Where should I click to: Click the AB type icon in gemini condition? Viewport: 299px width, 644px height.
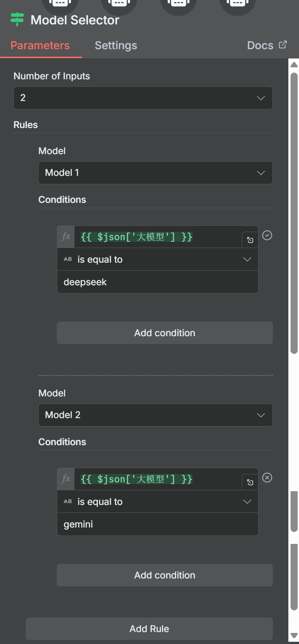tap(68, 502)
